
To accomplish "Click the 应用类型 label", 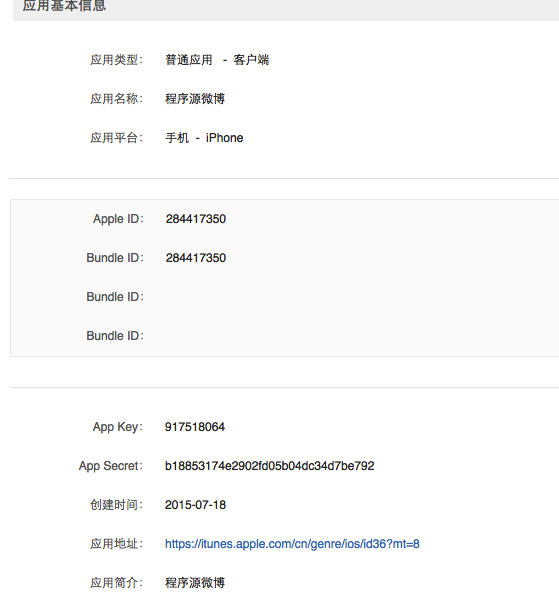I will click(x=116, y=60).
